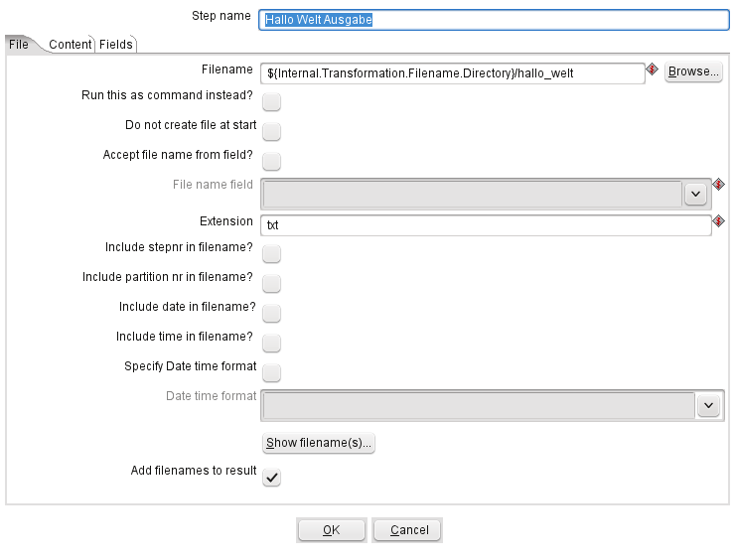Enable 'Do not create file at start'
Viewport: 735px width, 560px height.
coord(271,132)
